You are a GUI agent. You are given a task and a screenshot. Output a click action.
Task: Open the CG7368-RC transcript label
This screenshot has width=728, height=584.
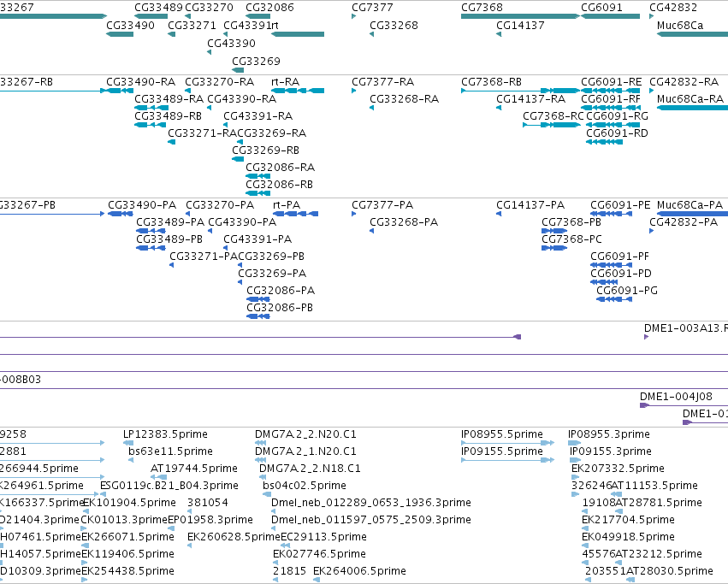tap(553, 116)
